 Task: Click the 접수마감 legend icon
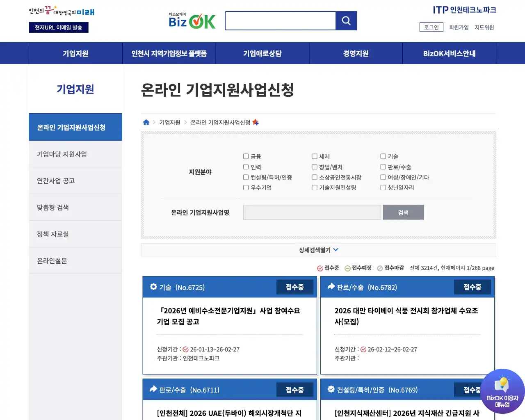(x=380, y=268)
